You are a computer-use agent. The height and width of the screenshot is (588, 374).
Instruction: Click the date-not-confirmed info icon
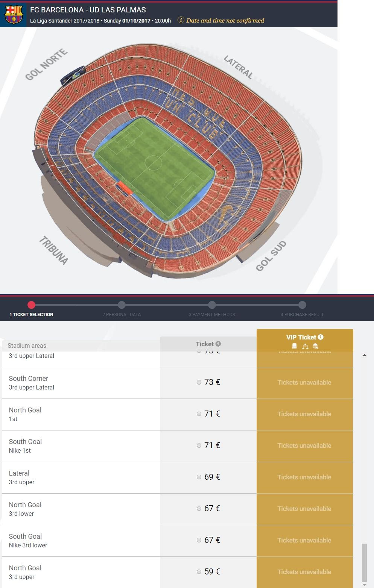[x=181, y=20]
